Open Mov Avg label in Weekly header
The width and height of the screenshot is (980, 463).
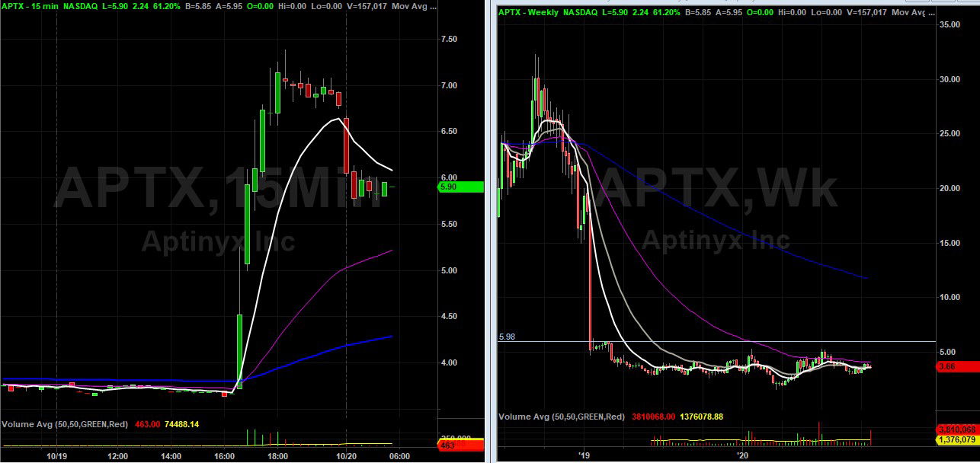click(x=911, y=13)
